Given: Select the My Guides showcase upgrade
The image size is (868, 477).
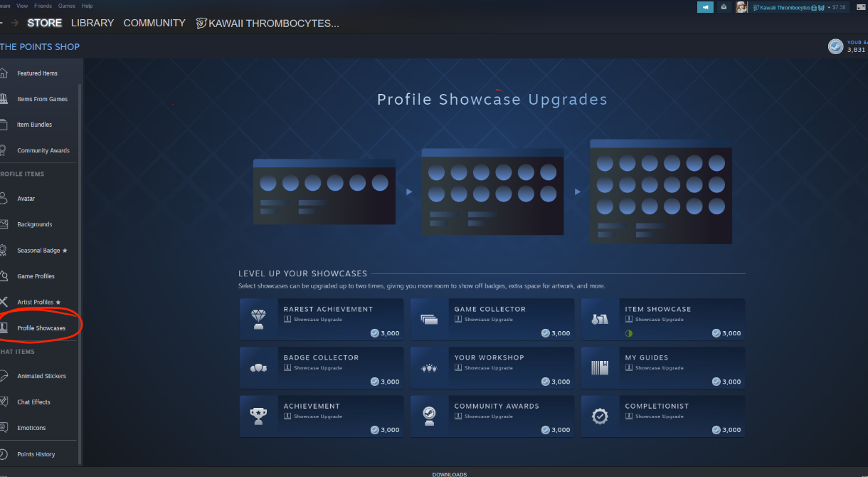Looking at the screenshot, I should [x=663, y=367].
